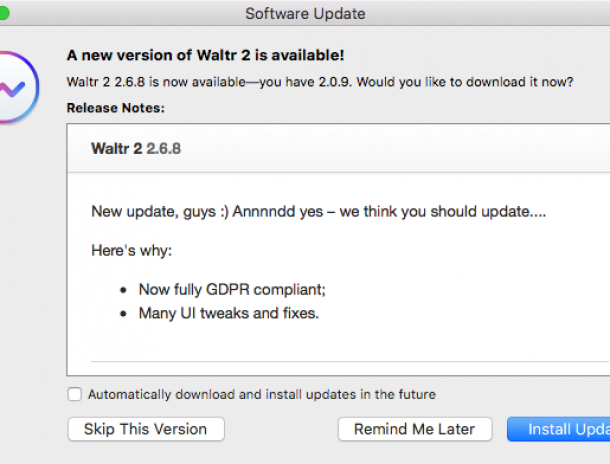Image resolution: width=610 pixels, height=464 pixels.
Task: Click the 'Here's why:' text
Action: (x=131, y=250)
